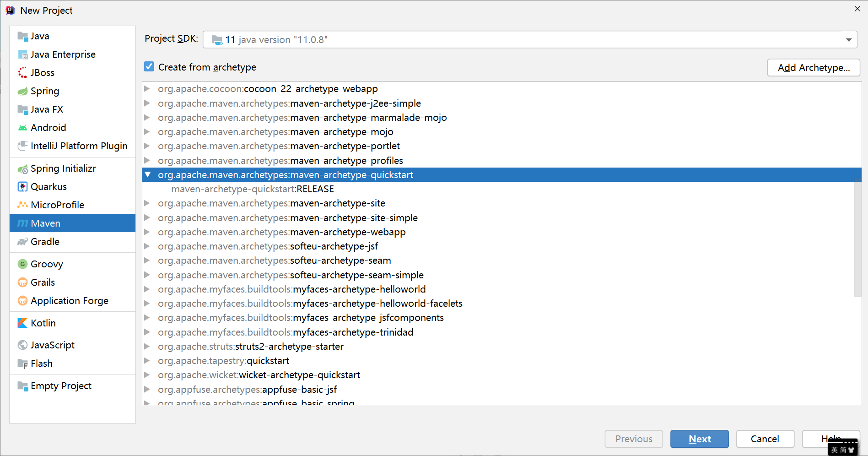Click the Java Enterprise icon

pos(22,54)
